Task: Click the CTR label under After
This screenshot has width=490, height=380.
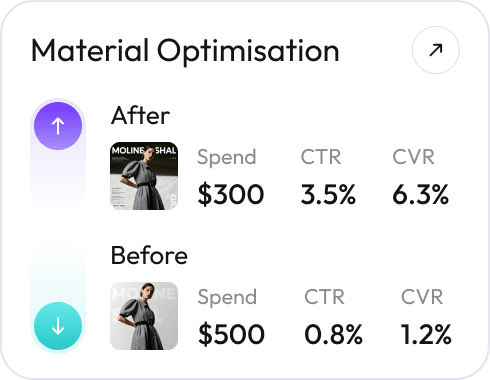Action: pyautogui.click(x=321, y=157)
